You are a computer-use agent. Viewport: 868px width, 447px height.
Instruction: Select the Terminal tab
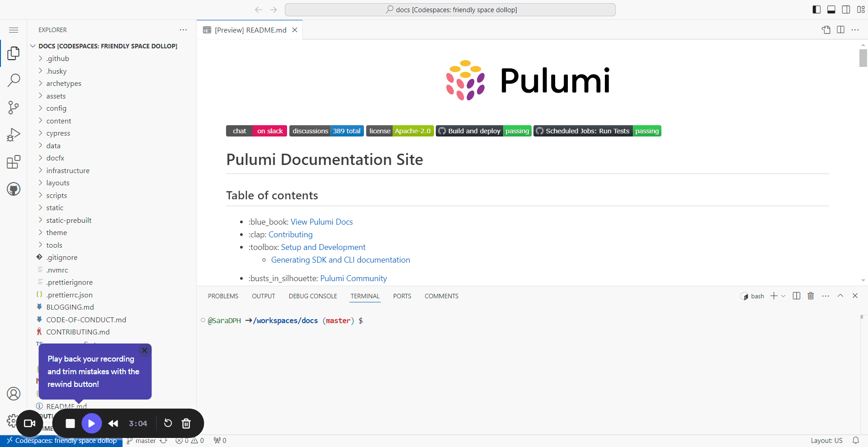(365, 296)
